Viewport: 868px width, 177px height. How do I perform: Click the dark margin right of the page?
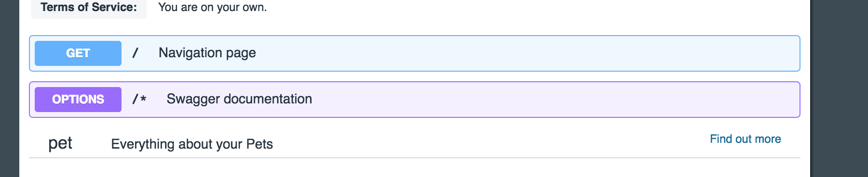839,88
